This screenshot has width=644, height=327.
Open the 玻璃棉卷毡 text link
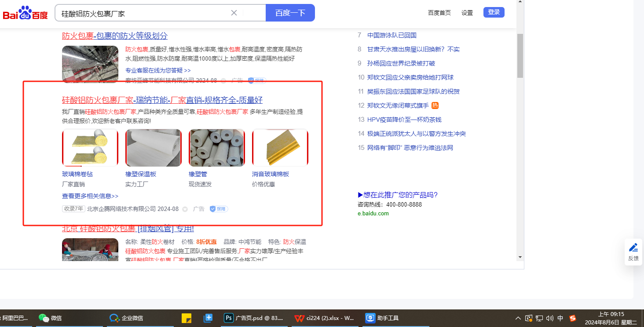(x=77, y=174)
